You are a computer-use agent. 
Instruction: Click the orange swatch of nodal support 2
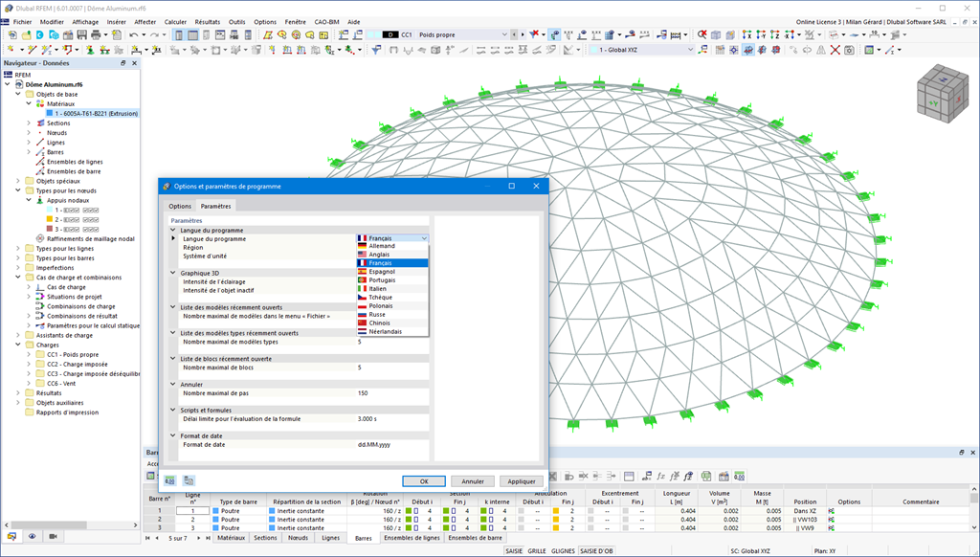(x=50, y=220)
